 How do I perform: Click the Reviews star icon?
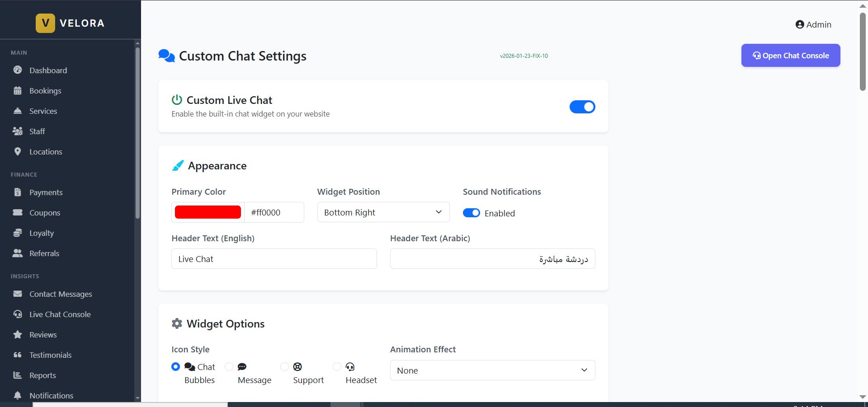point(18,334)
